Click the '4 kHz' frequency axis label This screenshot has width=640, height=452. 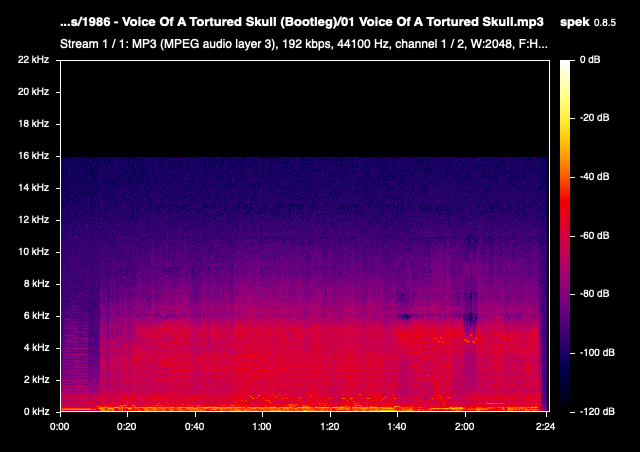point(36,347)
